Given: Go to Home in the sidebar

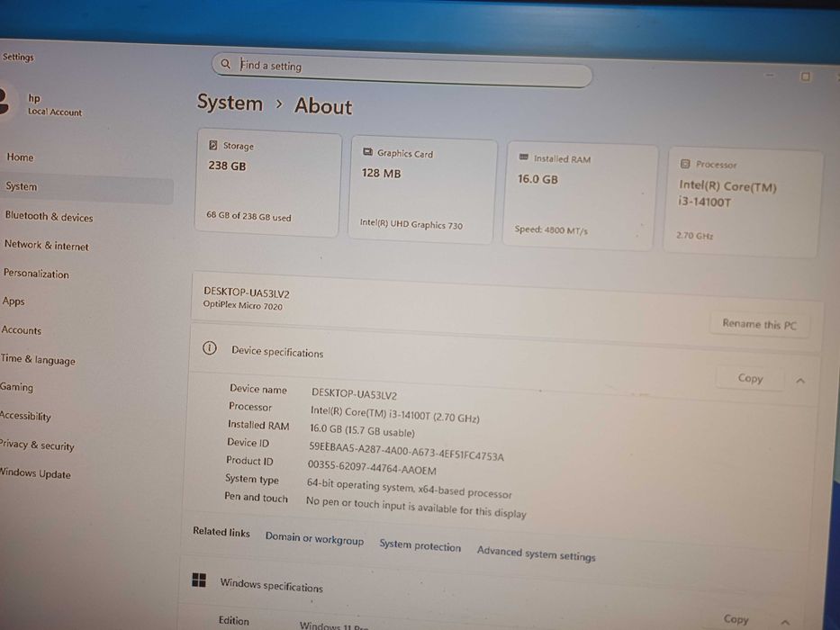Looking at the screenshot, I should coord(21,157).
